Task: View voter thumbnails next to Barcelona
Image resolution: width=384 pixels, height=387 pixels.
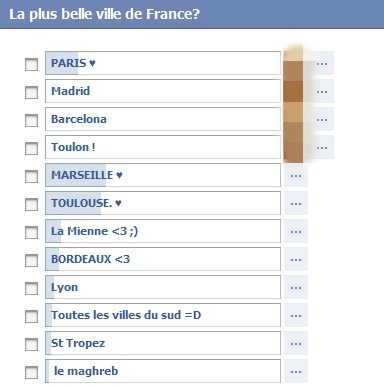Action: coord(293,119)
